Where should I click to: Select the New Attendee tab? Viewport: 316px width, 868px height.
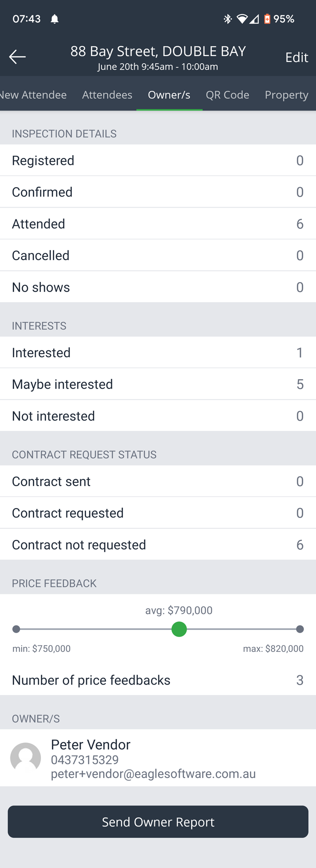click(x=33, y=95)
